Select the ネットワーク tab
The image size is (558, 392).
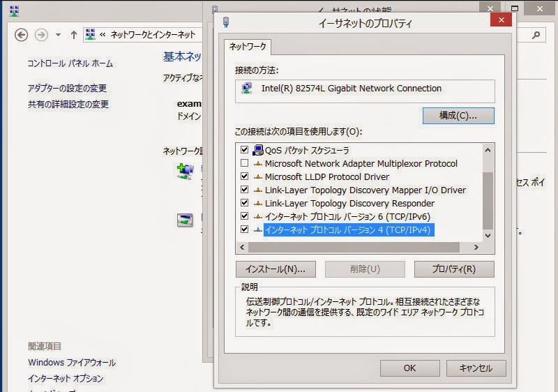(x=248, y=47)
